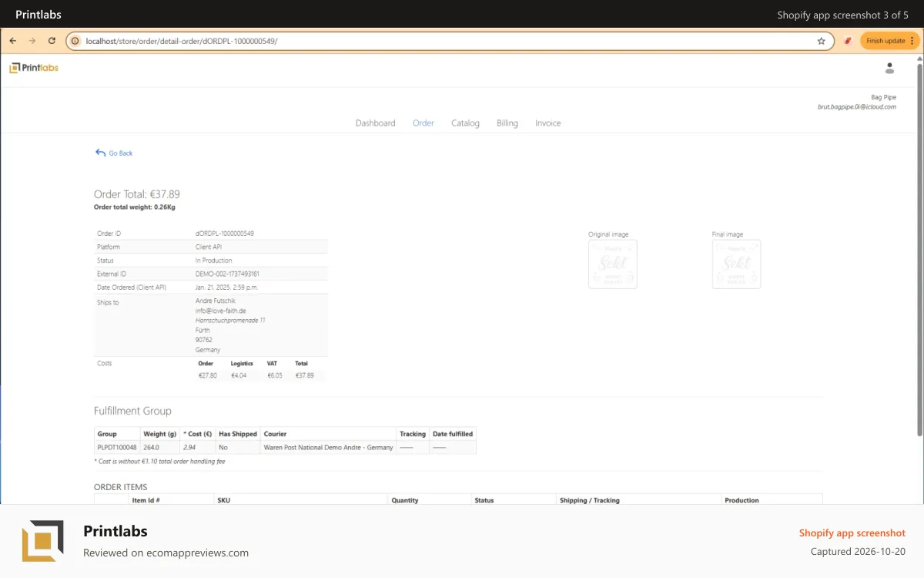Click account email brut.bagpipe.0i@icloud.com
This screenshot has width=924, height=578.
pos(857,107)
